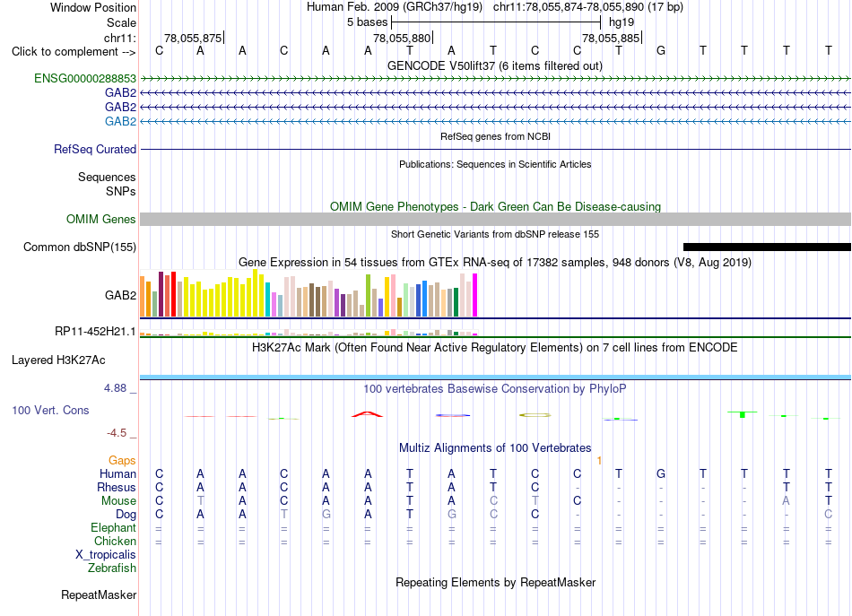Click 'chr11:78,055,874-78,055,890 (17 bp)' header text
Image resolution: width=852 pixels, height=616 pixels.
[588, 7]
